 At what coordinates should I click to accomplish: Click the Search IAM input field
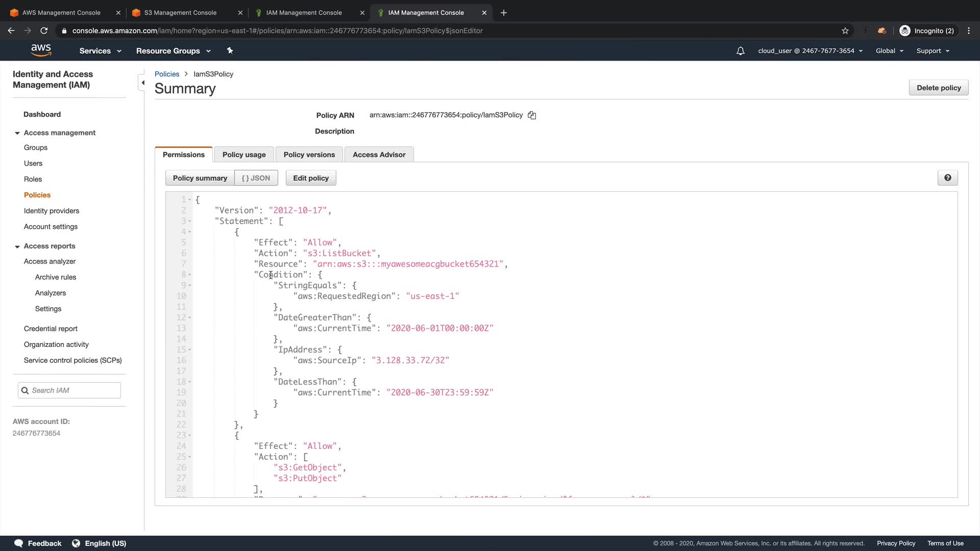coord(74,390)
